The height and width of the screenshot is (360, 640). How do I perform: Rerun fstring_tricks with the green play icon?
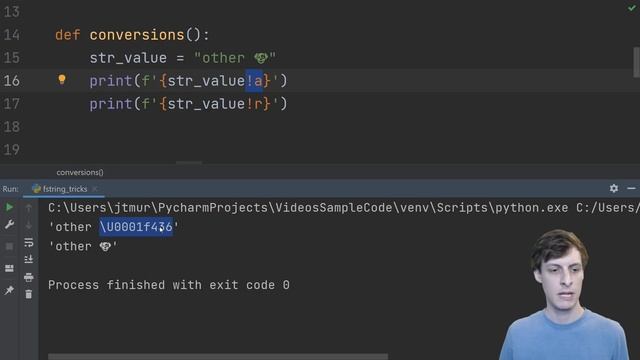click(9, 207)
